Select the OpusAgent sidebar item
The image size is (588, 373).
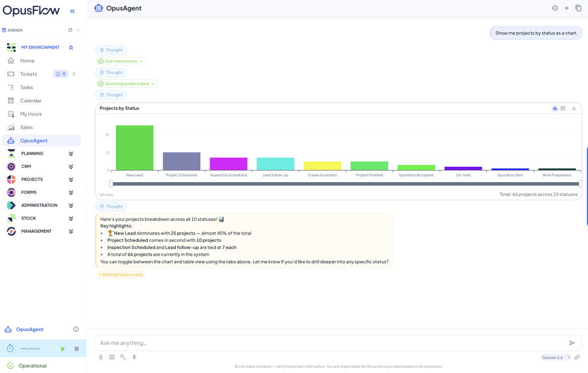tap(41, 141)
